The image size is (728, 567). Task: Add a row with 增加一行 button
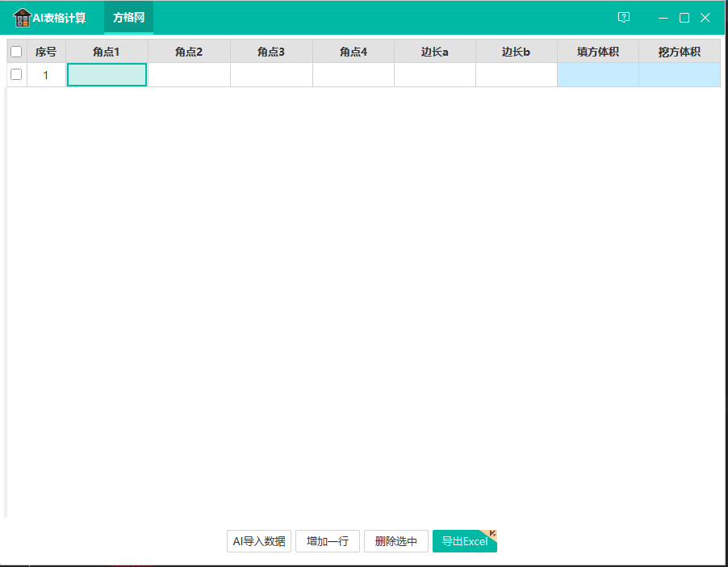tap(327, 541)
